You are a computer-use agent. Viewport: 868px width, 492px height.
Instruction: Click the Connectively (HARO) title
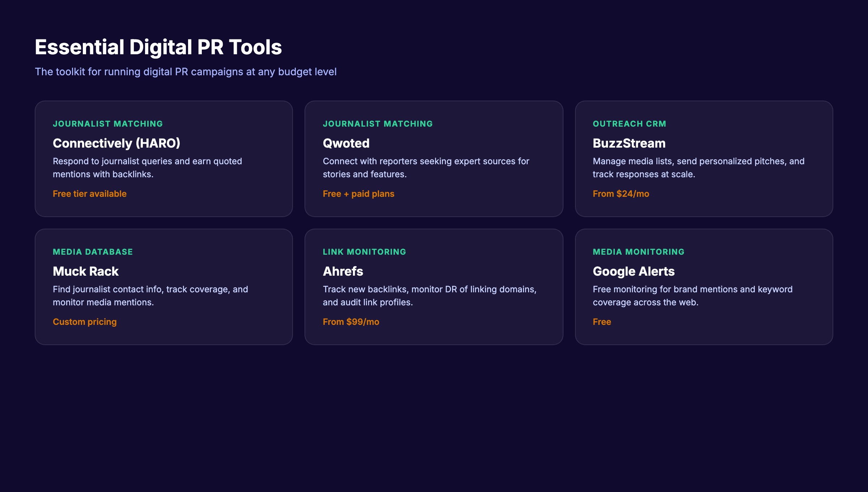point(116,143)
